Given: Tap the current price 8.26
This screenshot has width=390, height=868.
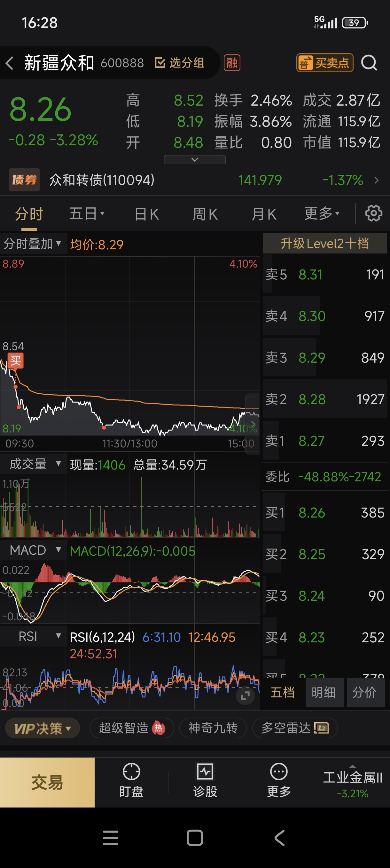Looking at the screenshot, I should click(40, 109).
